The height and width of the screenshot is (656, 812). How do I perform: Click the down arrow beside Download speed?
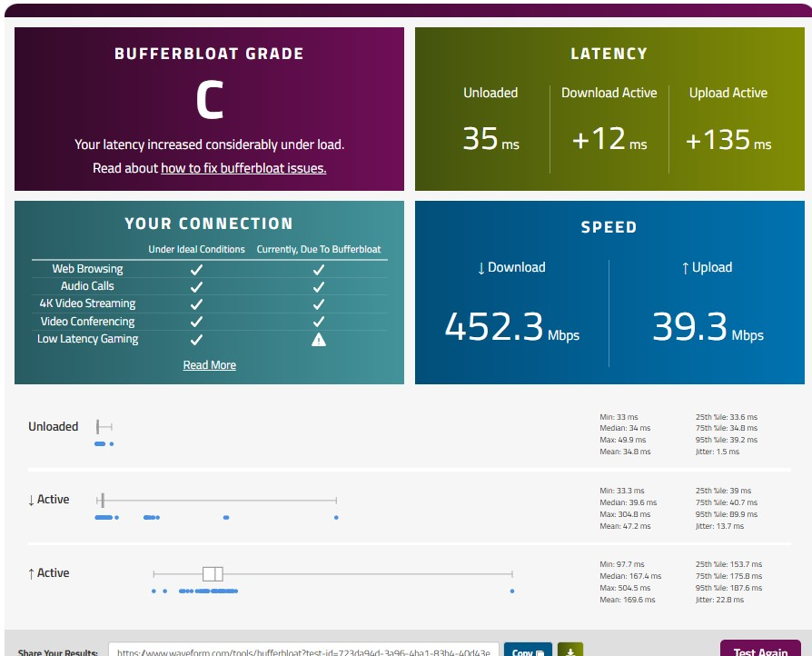click(481, 268)
